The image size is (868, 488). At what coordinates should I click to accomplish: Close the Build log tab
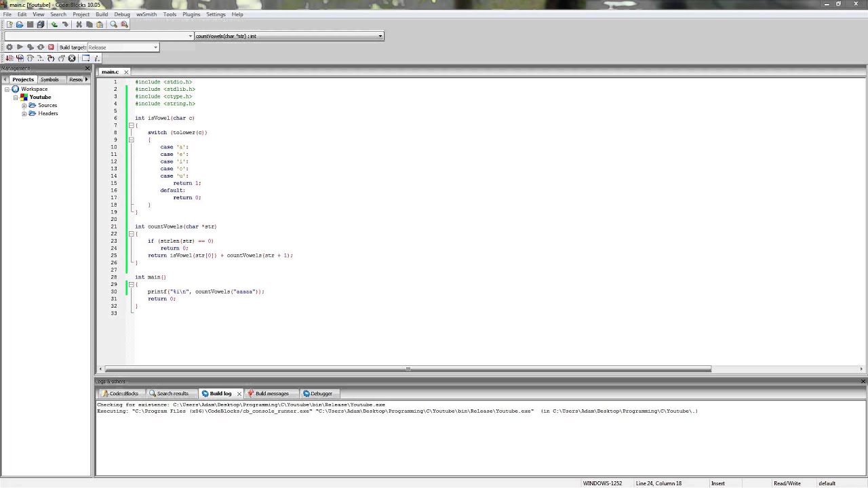pos(239,394)
